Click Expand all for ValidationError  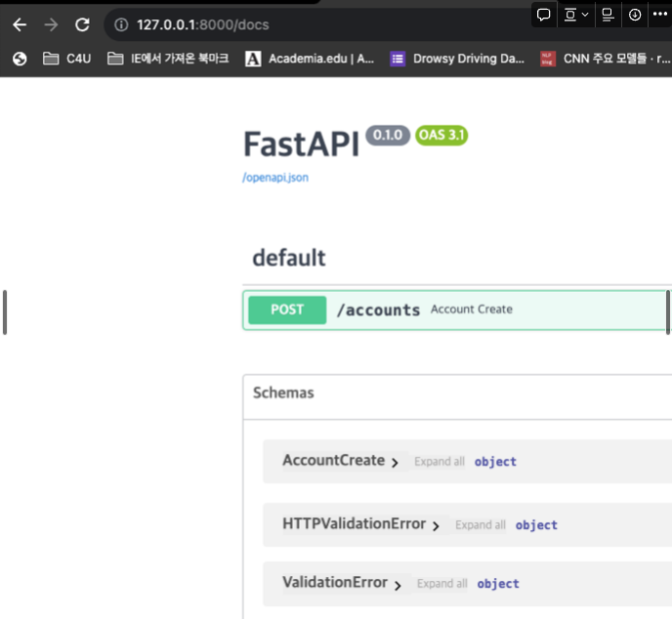coord(441,584)
